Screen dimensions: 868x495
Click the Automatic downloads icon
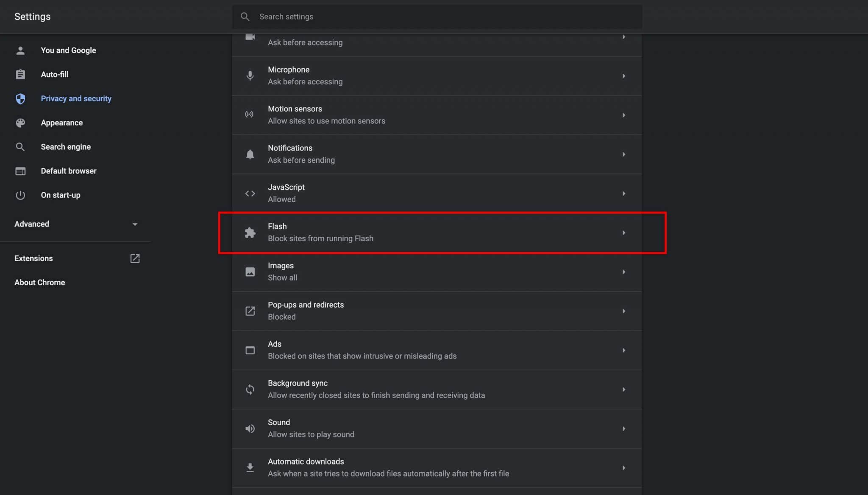click(x=249, y=467)
